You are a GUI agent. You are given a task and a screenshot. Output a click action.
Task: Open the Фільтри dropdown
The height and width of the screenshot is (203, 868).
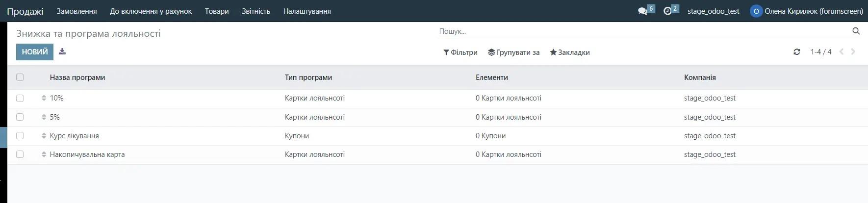(460, 52)
